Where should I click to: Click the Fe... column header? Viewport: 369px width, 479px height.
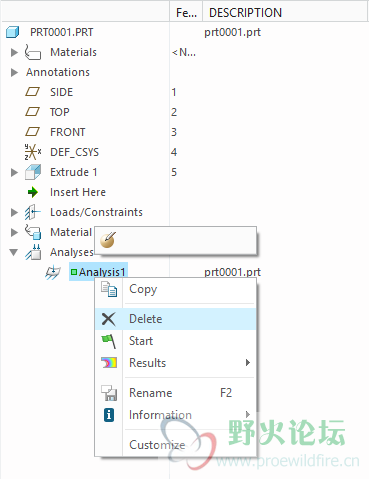[186, 13]
